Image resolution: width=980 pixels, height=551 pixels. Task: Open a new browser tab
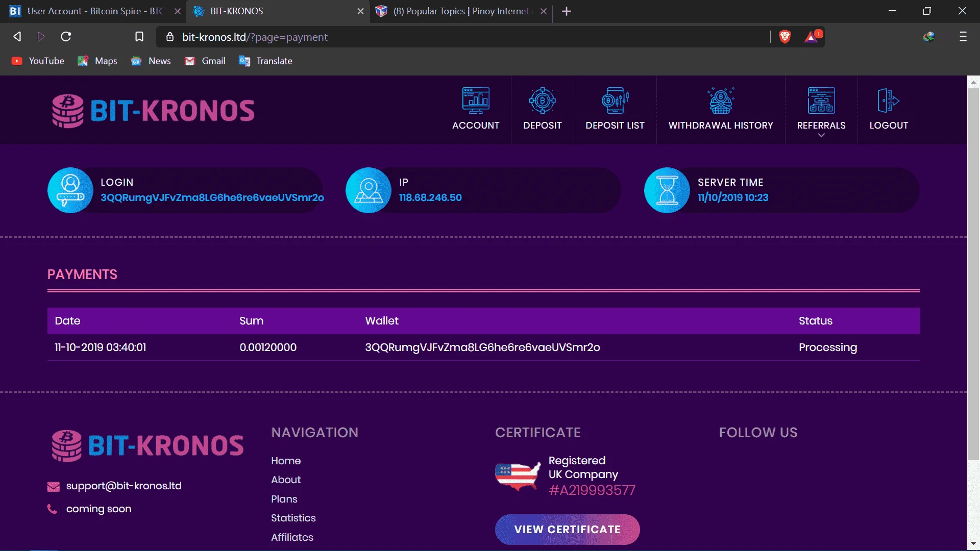[x=567, y=11]
